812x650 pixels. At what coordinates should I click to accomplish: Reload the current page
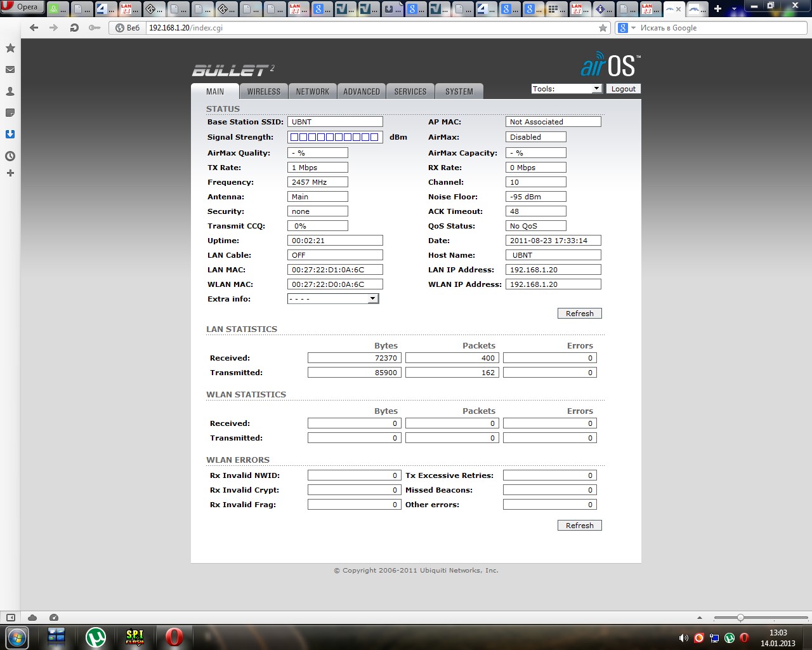pyautogui.click(x=74, y=28)
